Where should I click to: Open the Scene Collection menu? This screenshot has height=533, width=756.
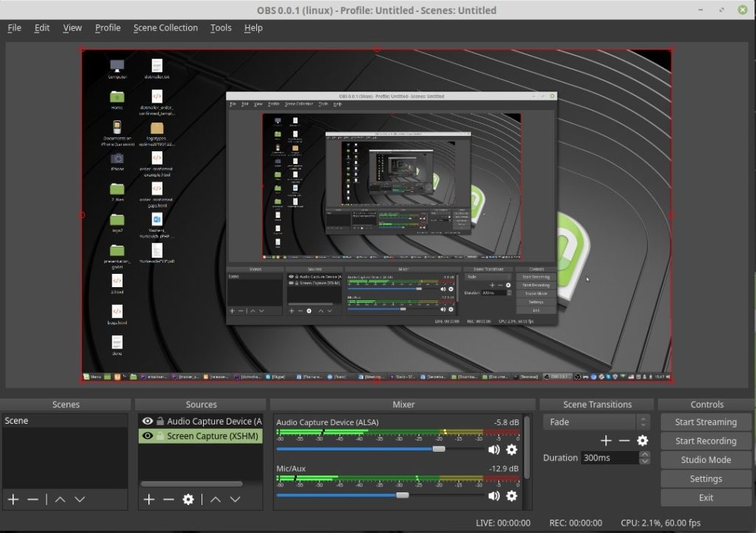click(x=165, y=28)
